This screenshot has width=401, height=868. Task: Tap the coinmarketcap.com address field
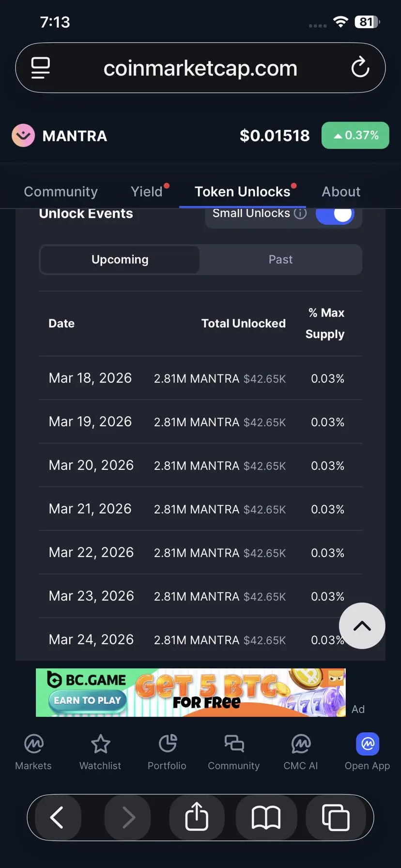200,68
